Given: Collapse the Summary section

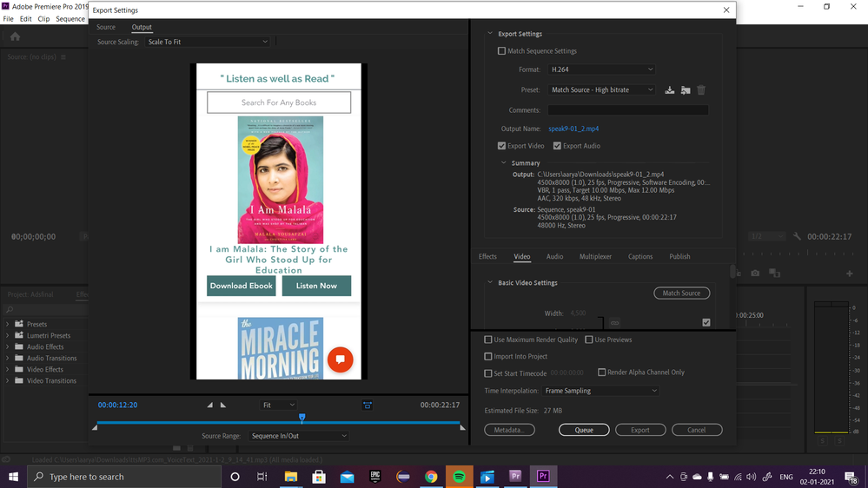Looking at the screenshot, I should pyautogui.click(x=503, y=163).
